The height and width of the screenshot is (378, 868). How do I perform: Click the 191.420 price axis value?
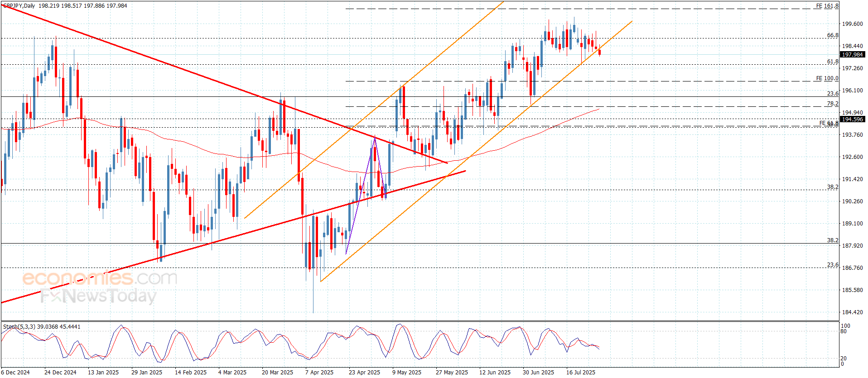(x=852, y=179)
